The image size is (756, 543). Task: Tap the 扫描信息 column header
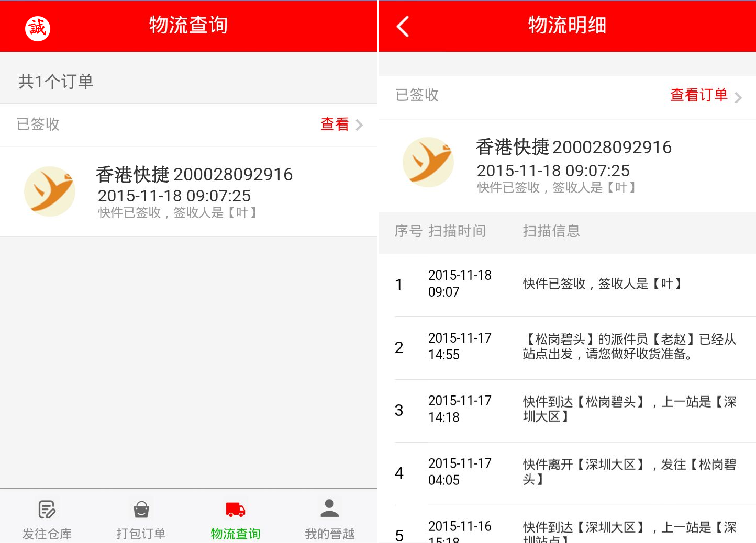pyautogui.click(x=551, y=231)
